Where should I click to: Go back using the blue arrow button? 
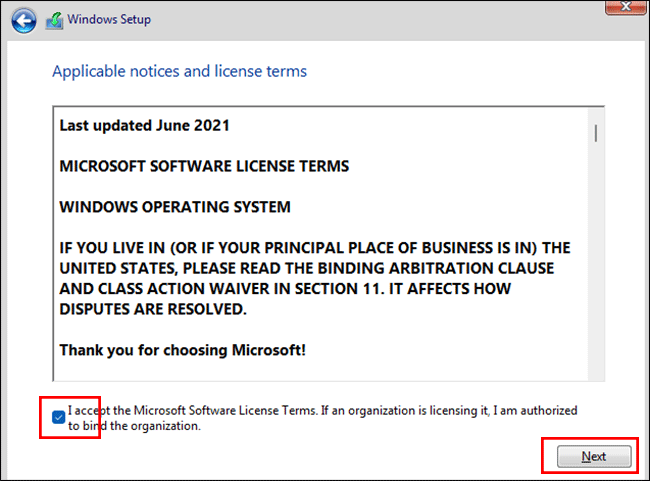[x=24, y=20]
